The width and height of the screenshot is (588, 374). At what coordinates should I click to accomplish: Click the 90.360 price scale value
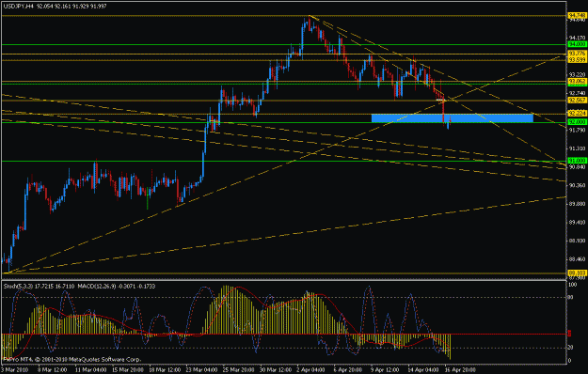(577, 185)
